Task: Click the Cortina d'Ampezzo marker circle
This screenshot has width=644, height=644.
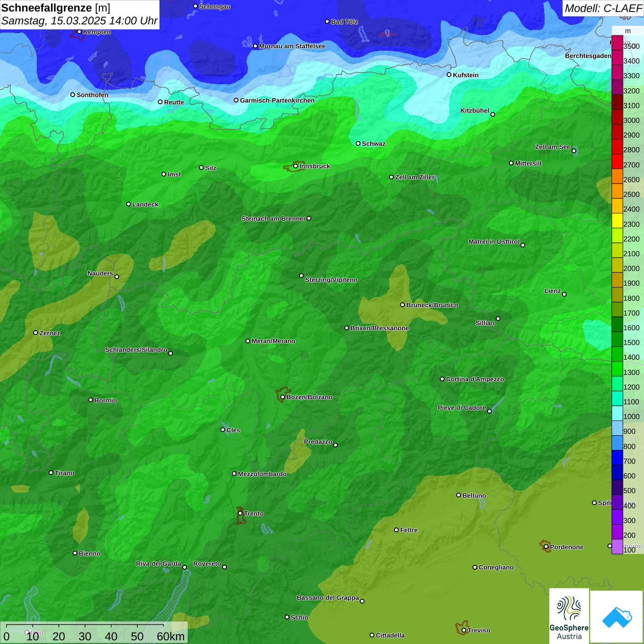Action: 443,379
